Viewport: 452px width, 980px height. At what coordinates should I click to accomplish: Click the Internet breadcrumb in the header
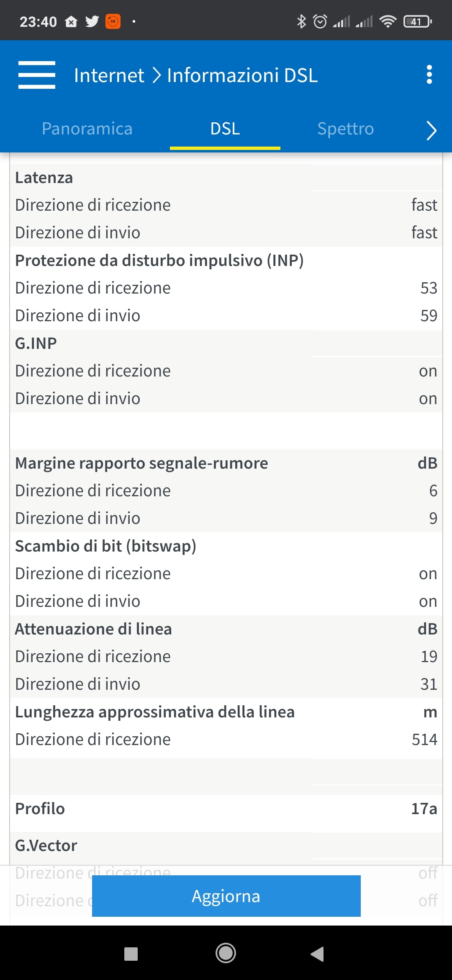[x=109, y=75]
